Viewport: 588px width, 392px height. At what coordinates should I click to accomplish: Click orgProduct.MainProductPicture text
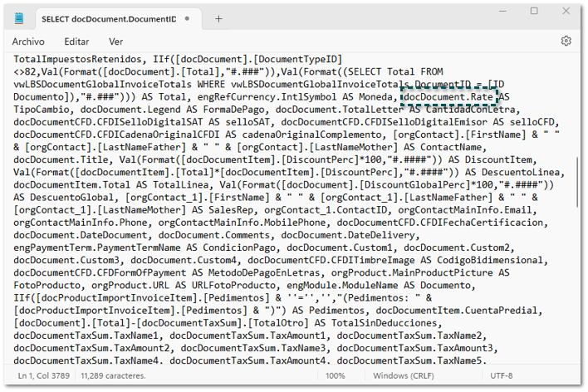[412, 272]
